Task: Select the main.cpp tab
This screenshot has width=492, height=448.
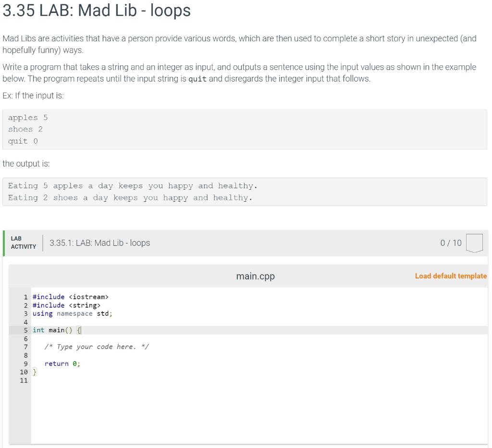Action: [255, 276]
